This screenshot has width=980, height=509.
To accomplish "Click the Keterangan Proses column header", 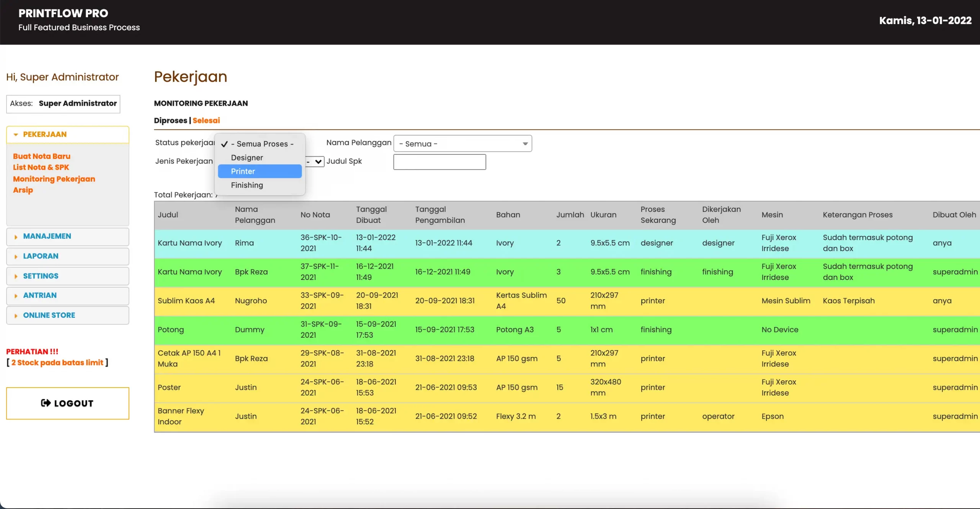I will pos(857,215).
